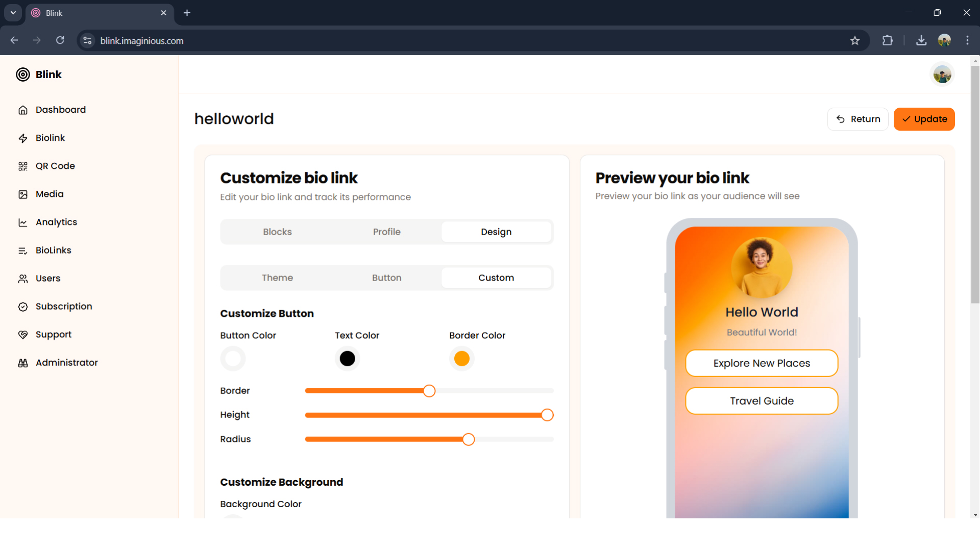Open the browser tab list chevron
The width and height of the screenshot is (980, 551).
[x=13, y=13]
